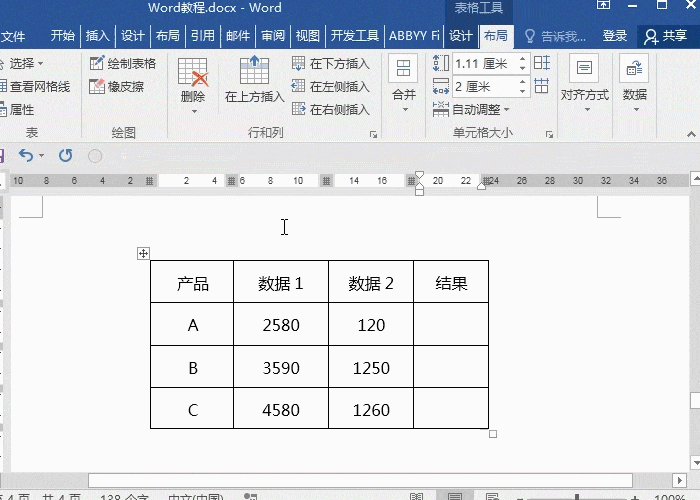Click the 数据 data icon
This screenshot has height=500, width=700.
tap(634, 69)
